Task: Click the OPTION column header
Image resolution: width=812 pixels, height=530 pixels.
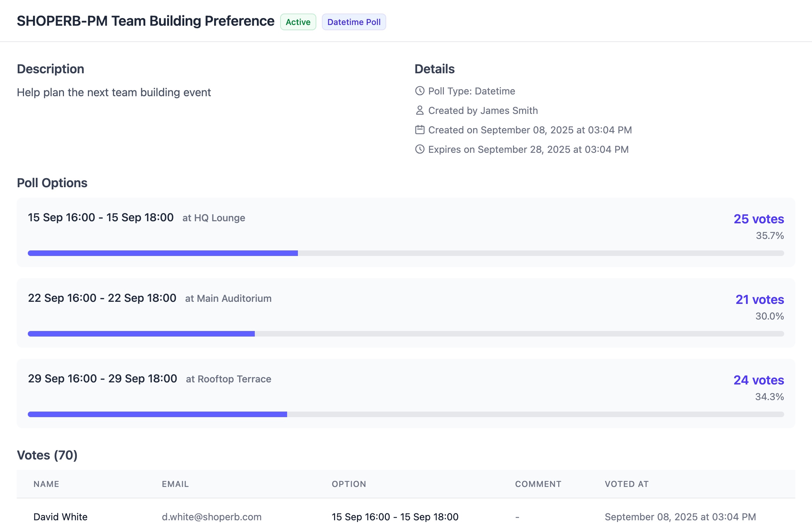Action: pos(349,484)
